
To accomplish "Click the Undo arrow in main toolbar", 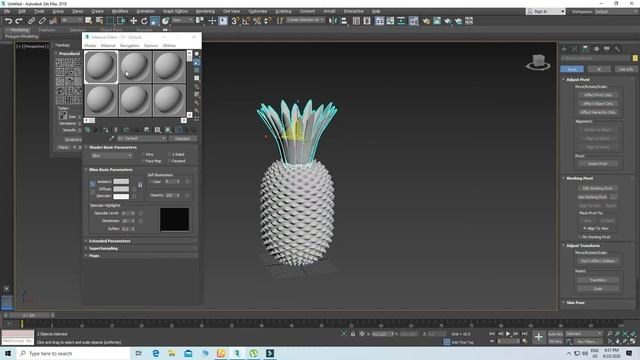I will coord(8,21).
